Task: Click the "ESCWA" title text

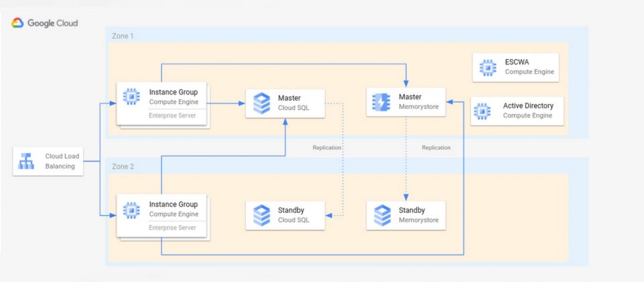Action: pyautogui.click(x=517, y=62)
